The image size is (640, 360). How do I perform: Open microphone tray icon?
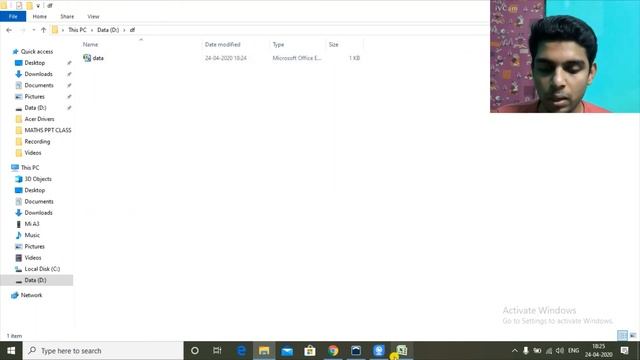pyautogui.click(x=526, y=351)
